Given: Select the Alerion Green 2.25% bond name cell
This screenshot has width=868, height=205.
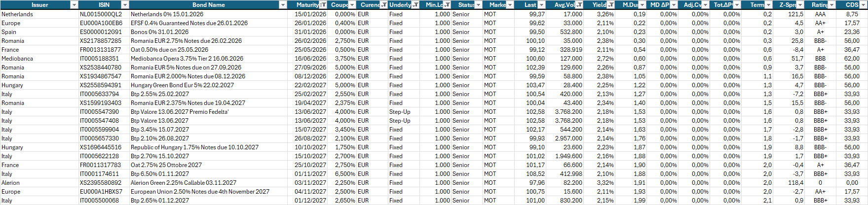Looking at the screenshot, I should pos(183,183).
